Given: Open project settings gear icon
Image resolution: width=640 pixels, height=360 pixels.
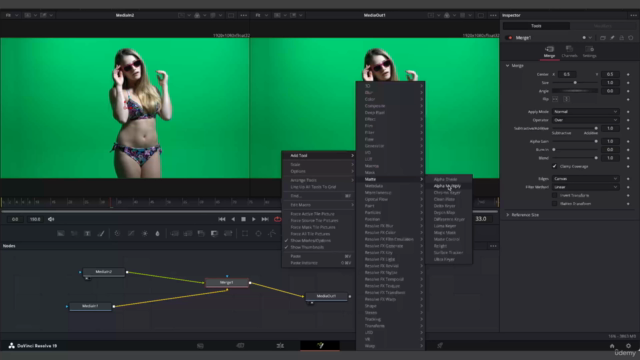Looking at the screenshot, I should tap(628, 346).
